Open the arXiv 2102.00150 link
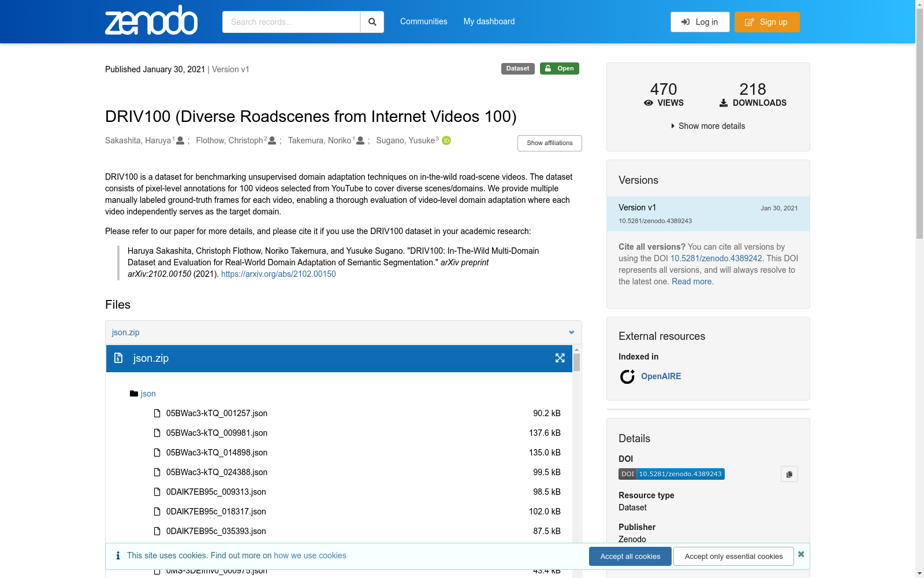 coord(278,274)
